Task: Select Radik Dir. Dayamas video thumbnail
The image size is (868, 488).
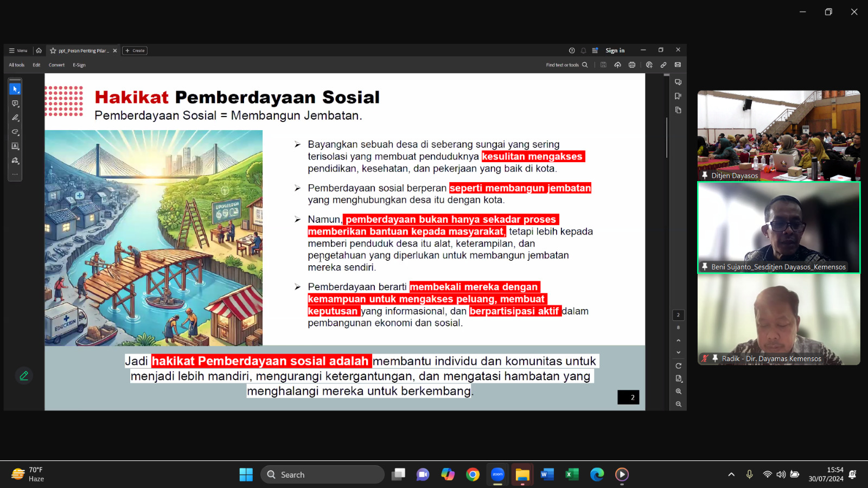Action: [x=778, y=319]
